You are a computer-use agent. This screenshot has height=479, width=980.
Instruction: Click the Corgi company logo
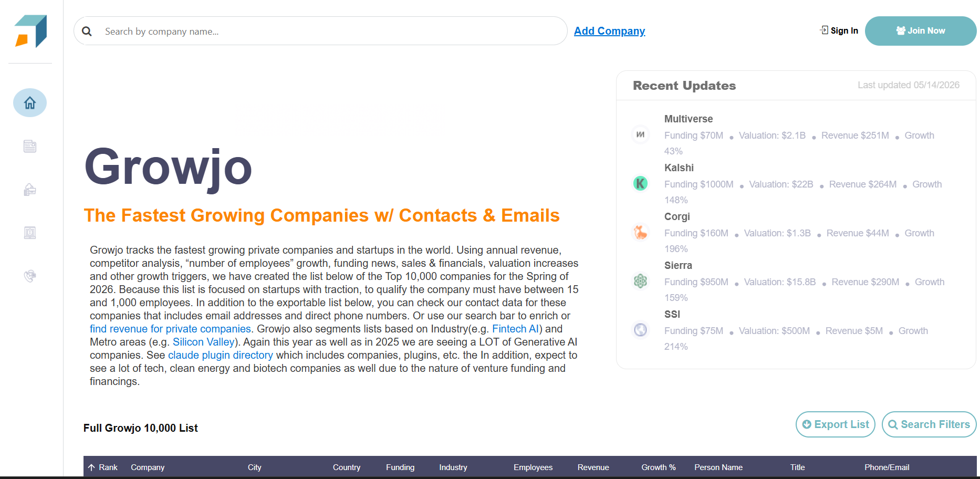(640, 232)
